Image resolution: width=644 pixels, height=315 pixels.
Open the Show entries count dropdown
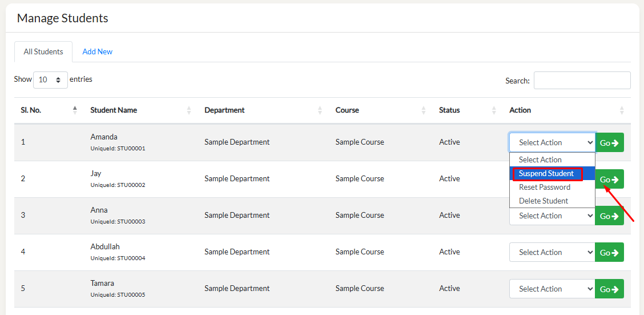tap(50, 80)
